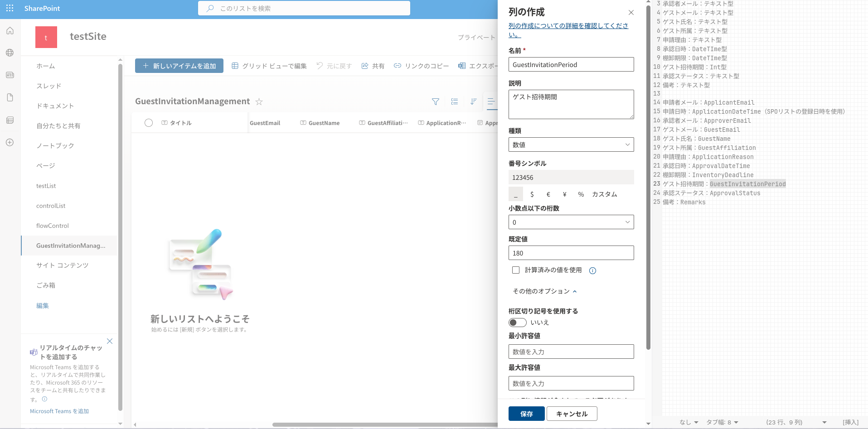Screen dimensions: 868x429
Task: Open サイト コンテンツ in the site navigation
Action: 62,265
